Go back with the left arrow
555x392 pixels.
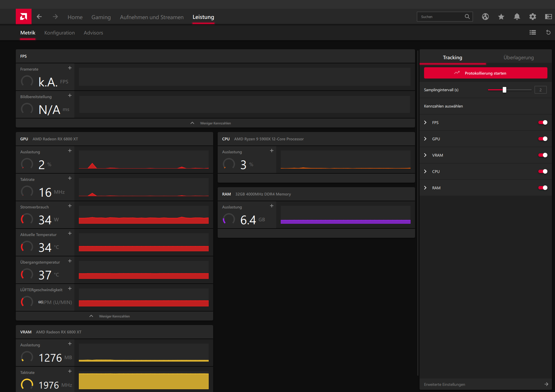39,17
